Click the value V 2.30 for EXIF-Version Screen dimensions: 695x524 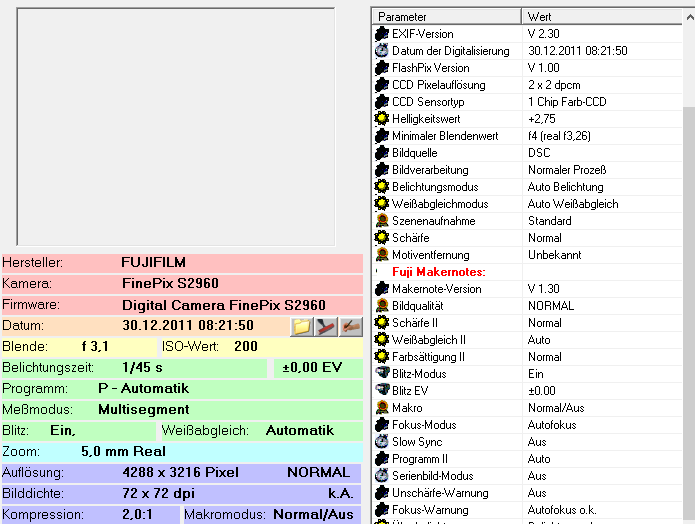(544, 34)
